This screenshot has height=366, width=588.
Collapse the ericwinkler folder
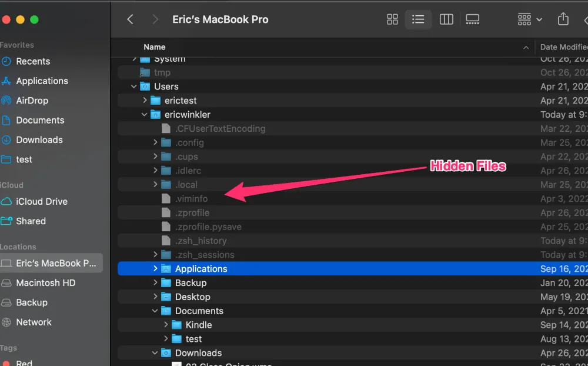145,115
